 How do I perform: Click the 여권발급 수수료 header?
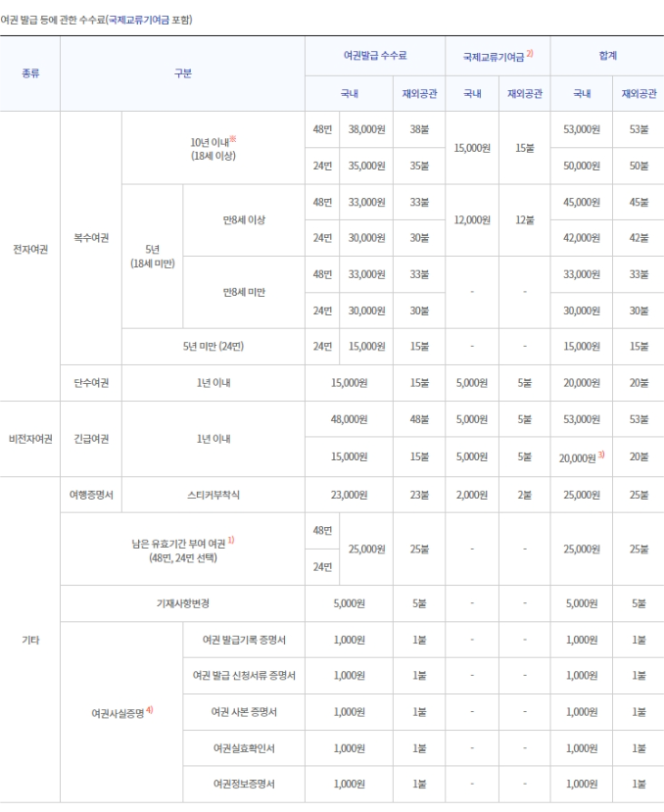pos(375,56)
